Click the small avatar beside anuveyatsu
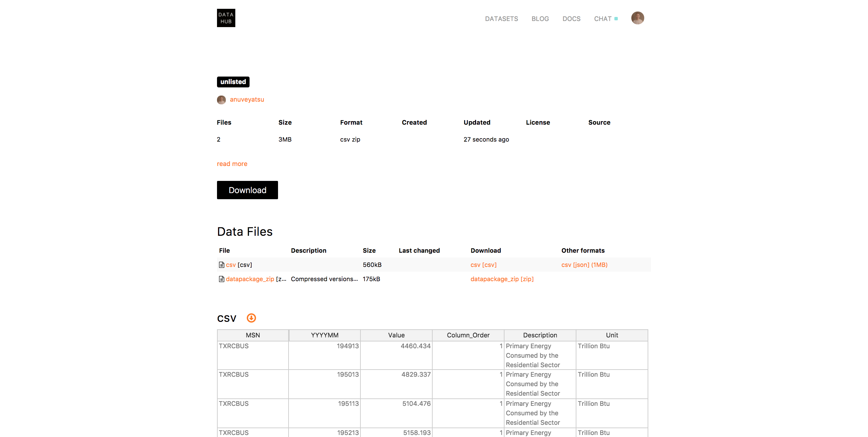 [221, 100]
